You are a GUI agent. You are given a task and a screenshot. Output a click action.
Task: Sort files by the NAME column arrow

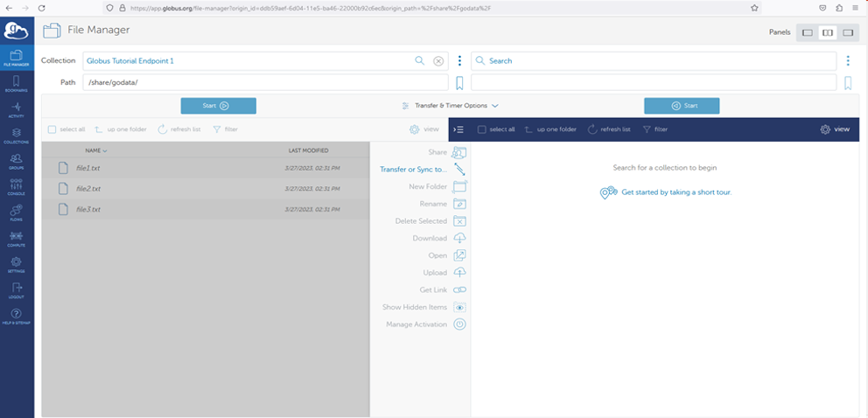(x=106, y=151)
